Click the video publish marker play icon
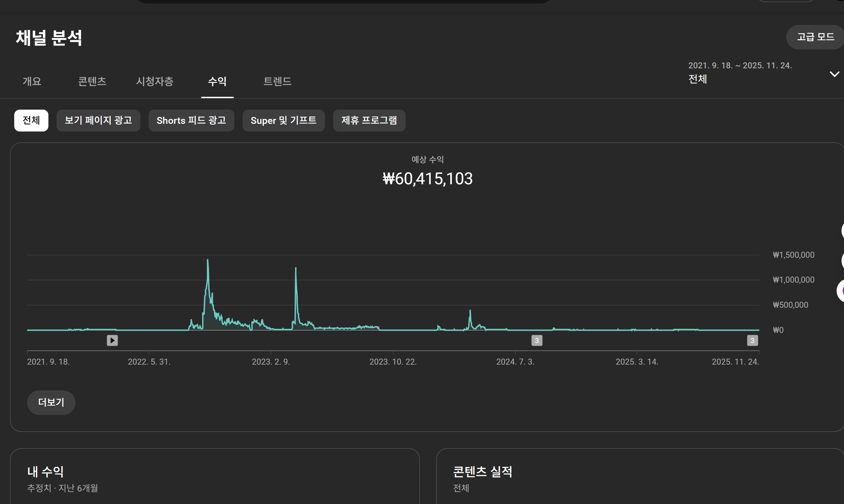Viewport: 844px width, 504px height. point(112,340)
